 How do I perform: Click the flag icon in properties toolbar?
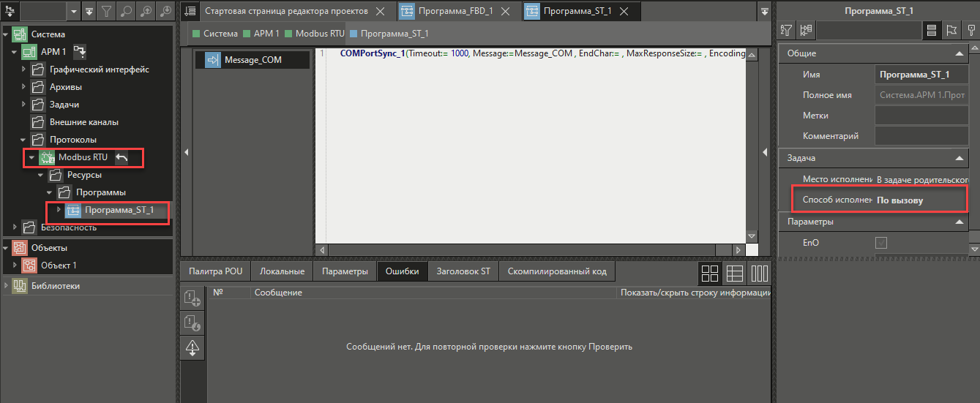[951, 30]
